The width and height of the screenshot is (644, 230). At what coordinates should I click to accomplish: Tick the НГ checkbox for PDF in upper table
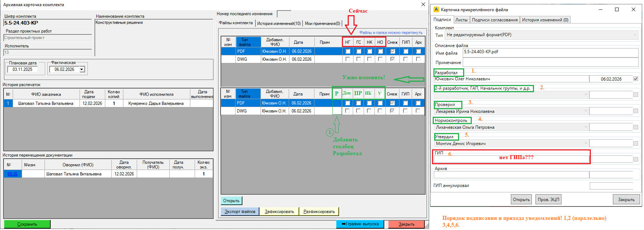click(348, 51)
